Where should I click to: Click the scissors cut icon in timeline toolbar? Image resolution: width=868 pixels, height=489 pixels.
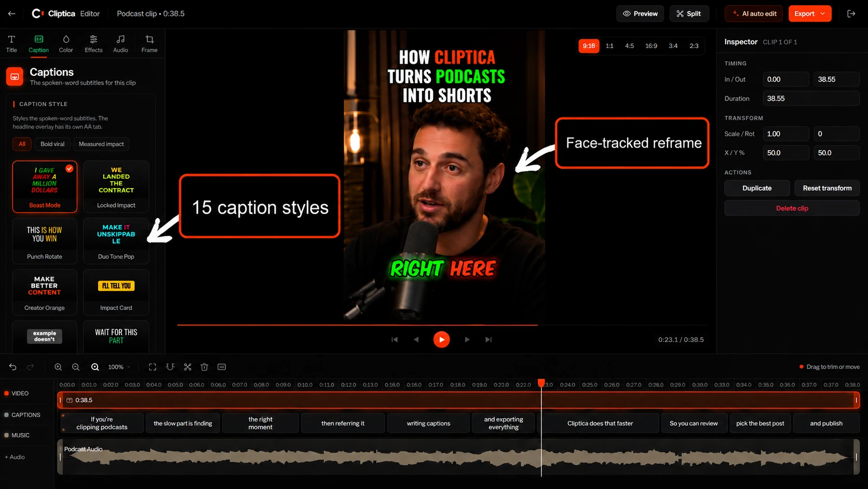187,367
